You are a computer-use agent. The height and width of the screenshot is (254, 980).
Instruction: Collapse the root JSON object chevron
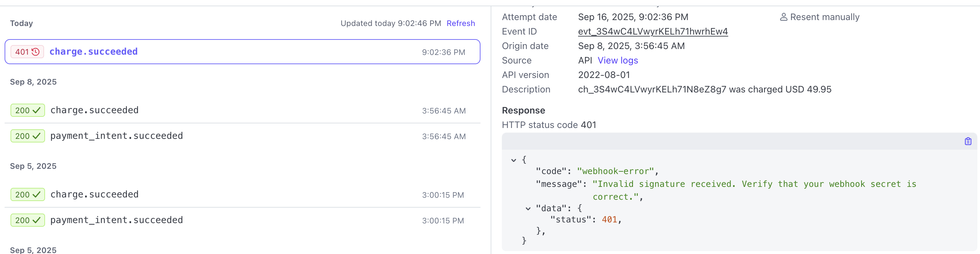[514, 160]
